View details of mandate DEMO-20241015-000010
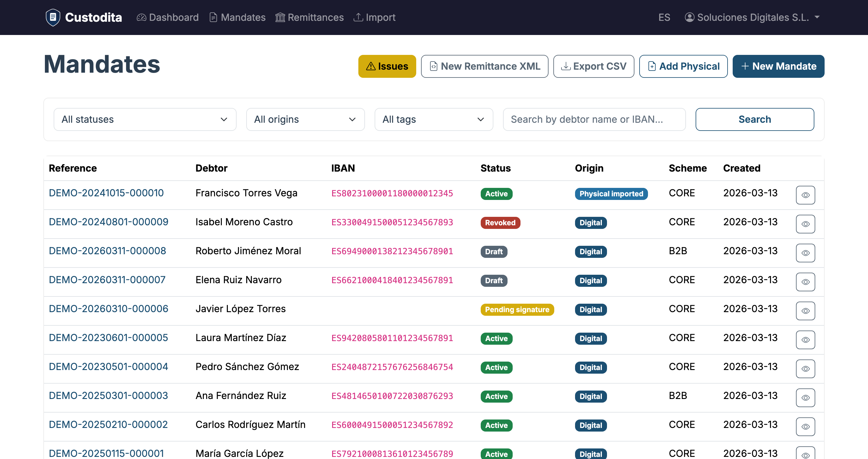Screen dimensions: 868x459 point(805,195)
